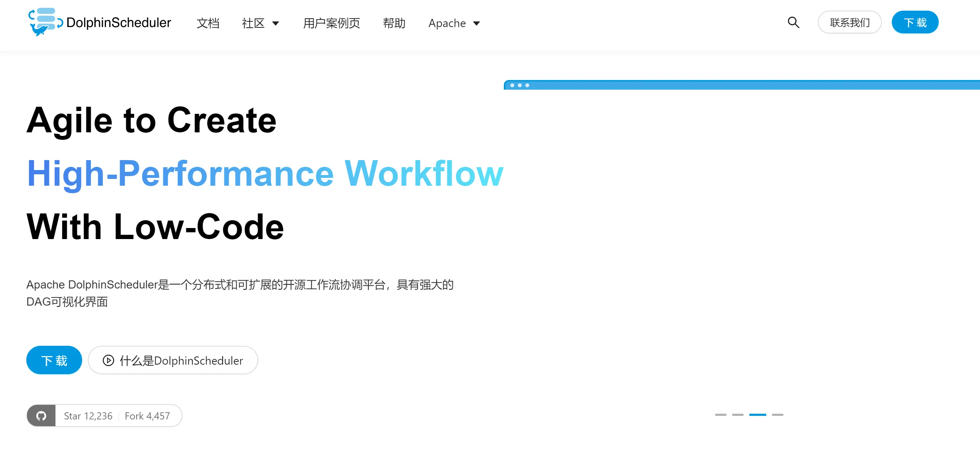Click 什么是DolphinScheduler button
The height and width of the screenshot is (455, 980).
(173, 360)
